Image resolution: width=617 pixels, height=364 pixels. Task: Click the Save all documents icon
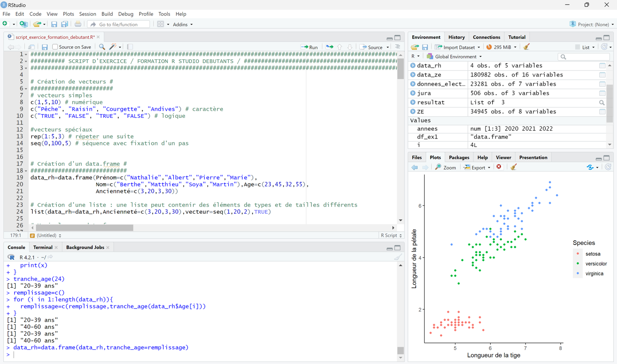tap(64, 24)
